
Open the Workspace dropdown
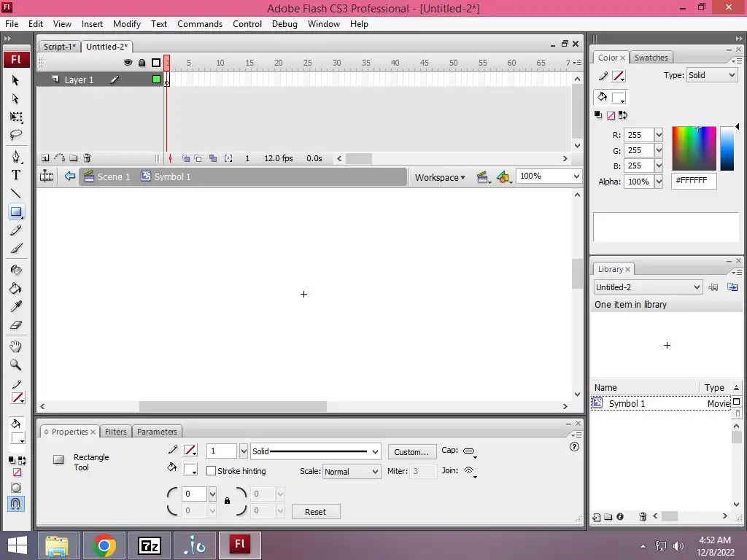[440, 178]
